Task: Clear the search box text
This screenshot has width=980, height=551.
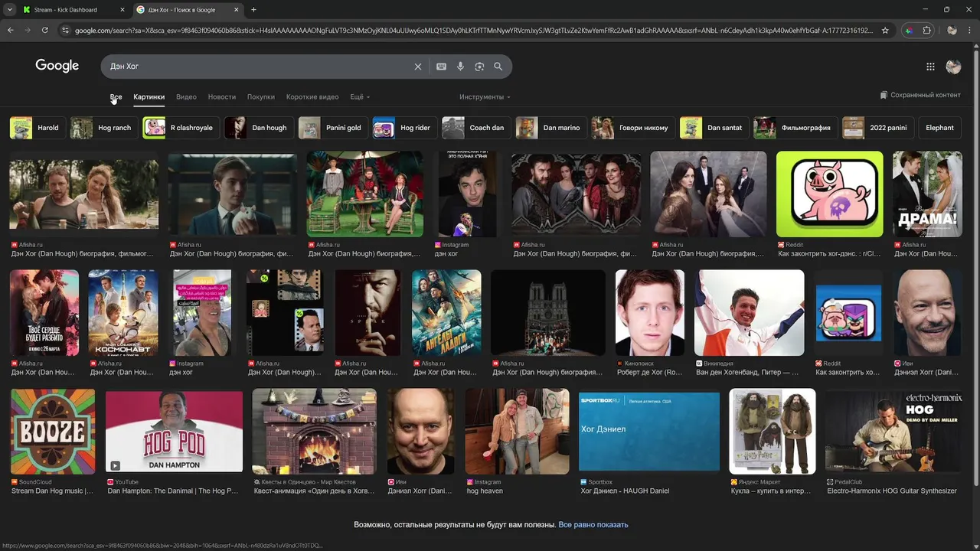Action: [417, 67]
